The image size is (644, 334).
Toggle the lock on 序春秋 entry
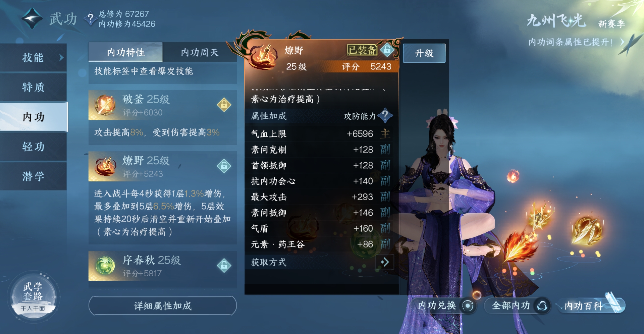coord(224,265)
